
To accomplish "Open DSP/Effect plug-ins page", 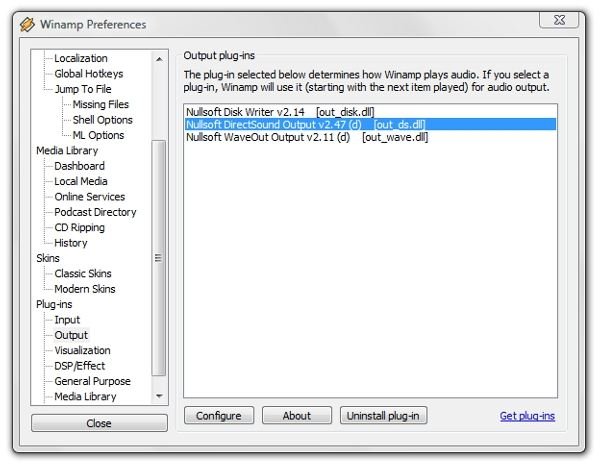I will click(x=80, y=366).
